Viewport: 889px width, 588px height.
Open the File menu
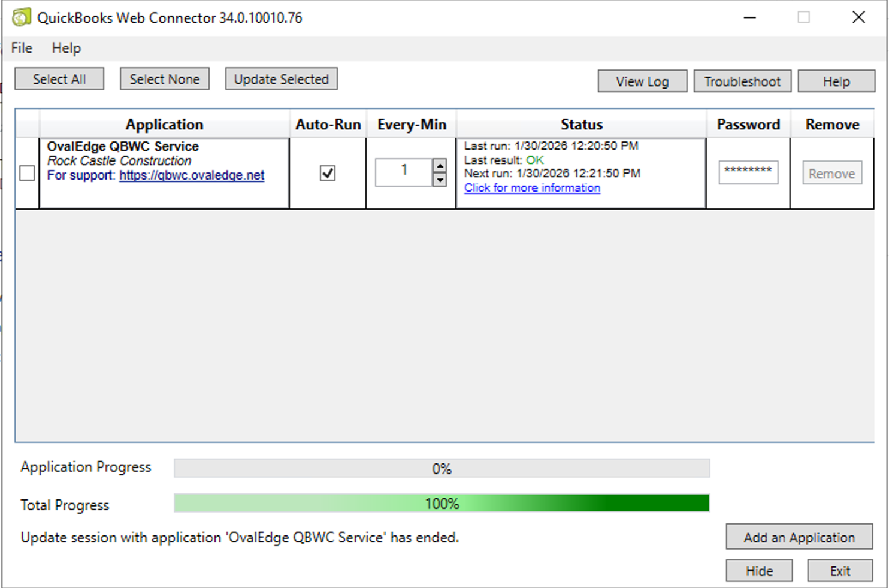[x=22, y=48]
